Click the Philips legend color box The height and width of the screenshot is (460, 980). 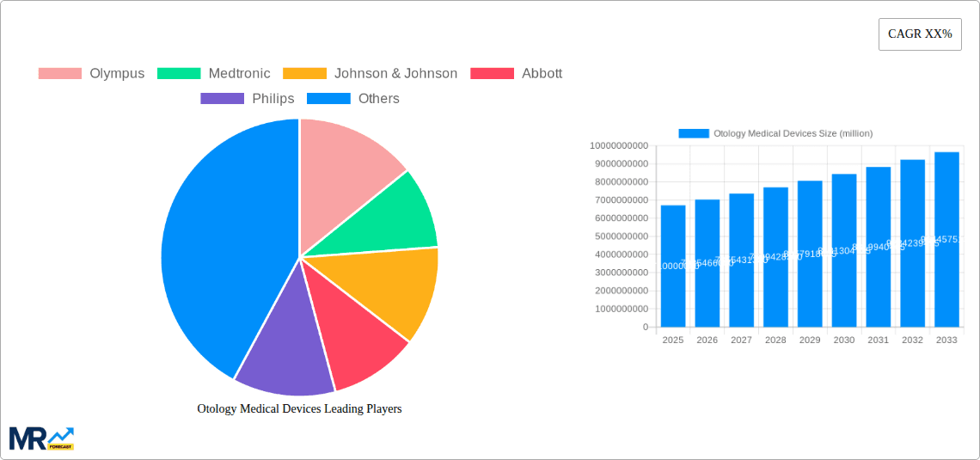tap(222, 99)
